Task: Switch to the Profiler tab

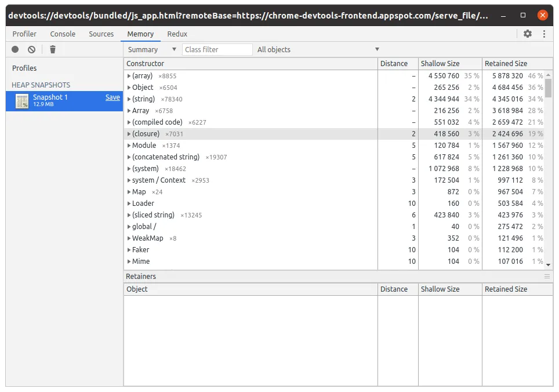Action: [24, 34]
